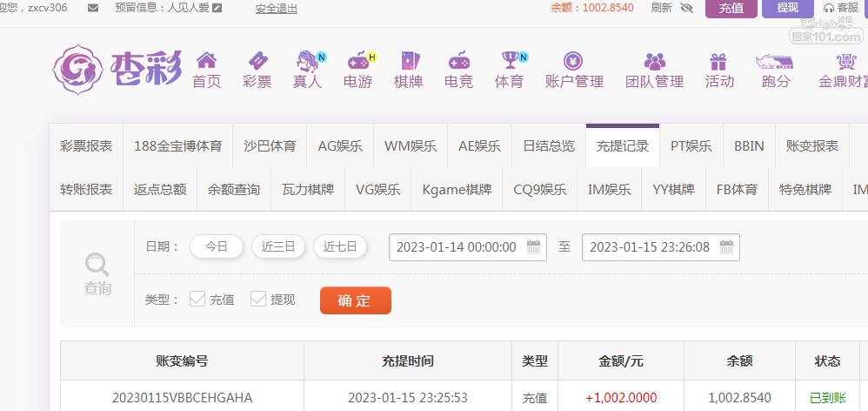Click the 安全退出 logout link

[x=277, y=9]
